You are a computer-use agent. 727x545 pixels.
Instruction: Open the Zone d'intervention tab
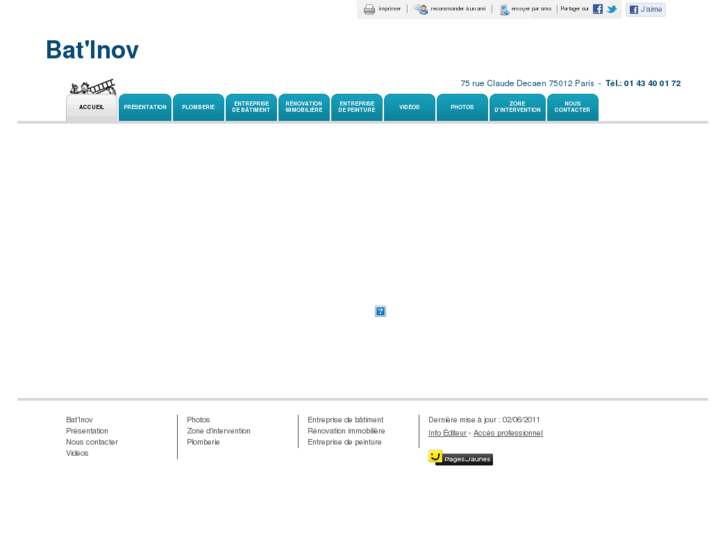(x=517, y=107)
